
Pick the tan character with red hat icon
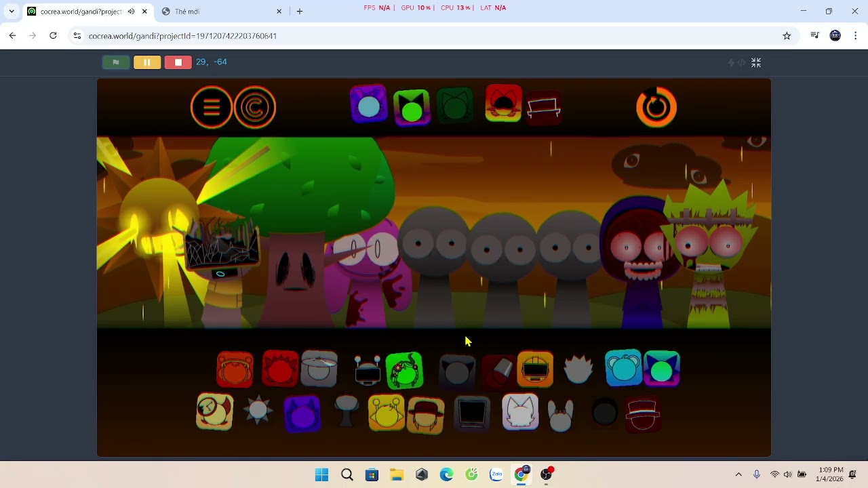point(426,415)
